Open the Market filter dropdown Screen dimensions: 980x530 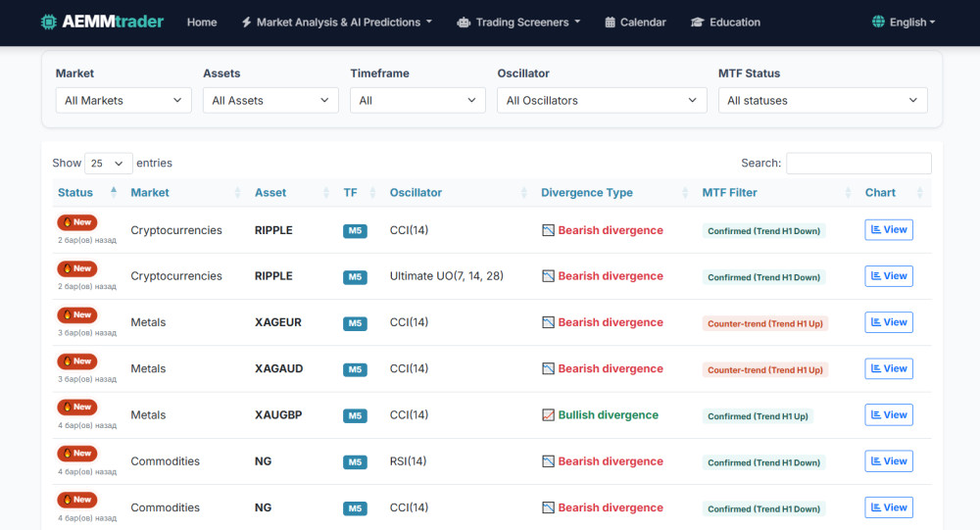(x=123, y=101)
